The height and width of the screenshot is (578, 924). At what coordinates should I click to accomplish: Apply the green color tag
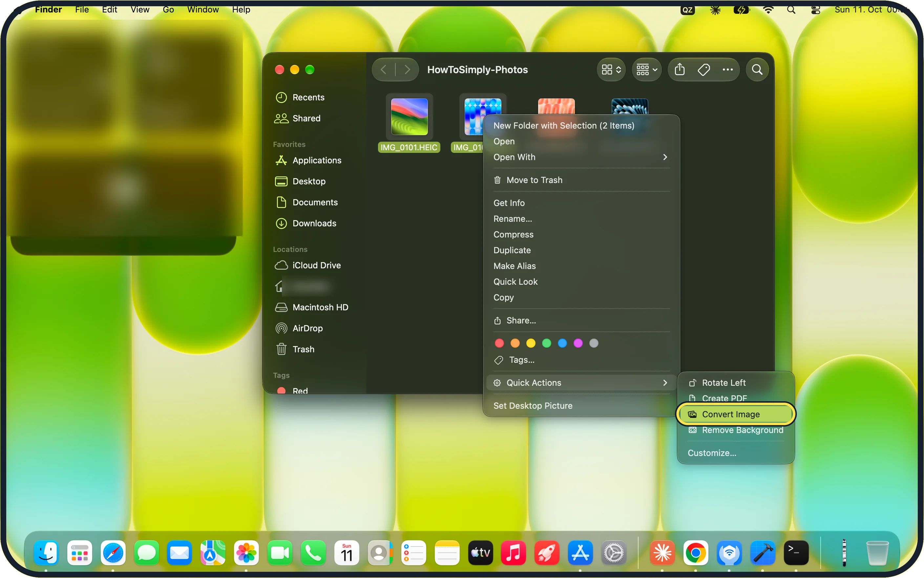coord(547,343)
